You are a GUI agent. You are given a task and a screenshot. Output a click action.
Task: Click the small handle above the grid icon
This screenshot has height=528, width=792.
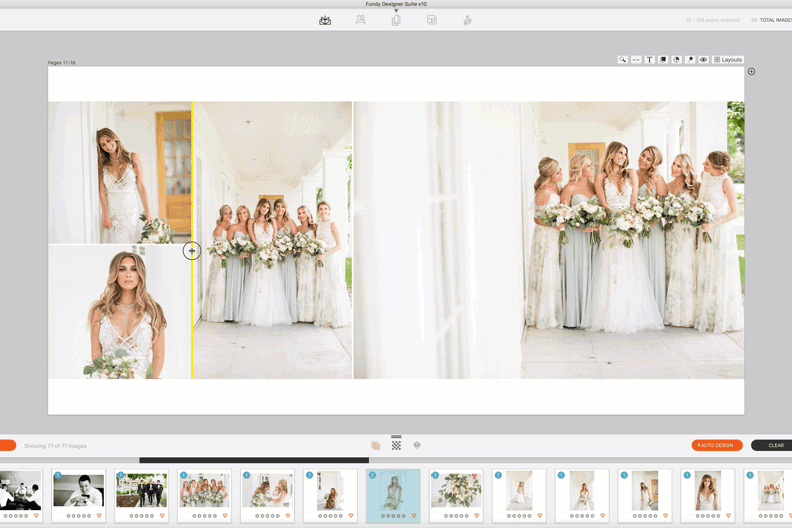(397, 436)
